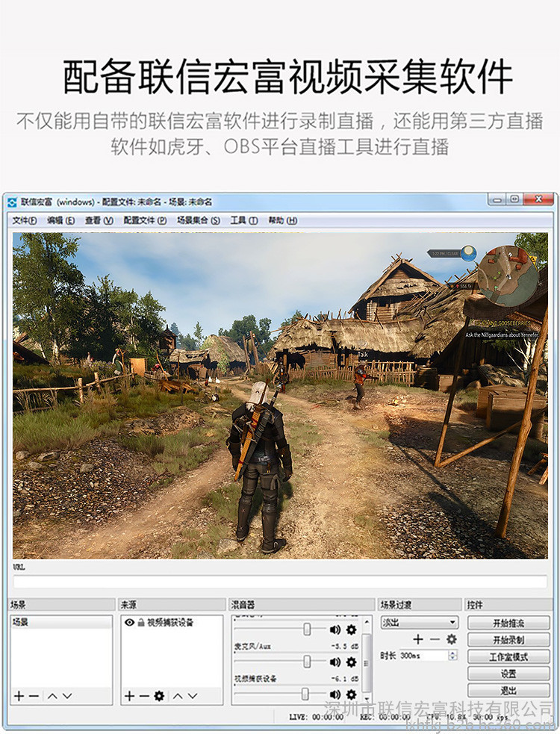Open the 视频捕获设备 mixer settings gear

click(x=351, y=694)
